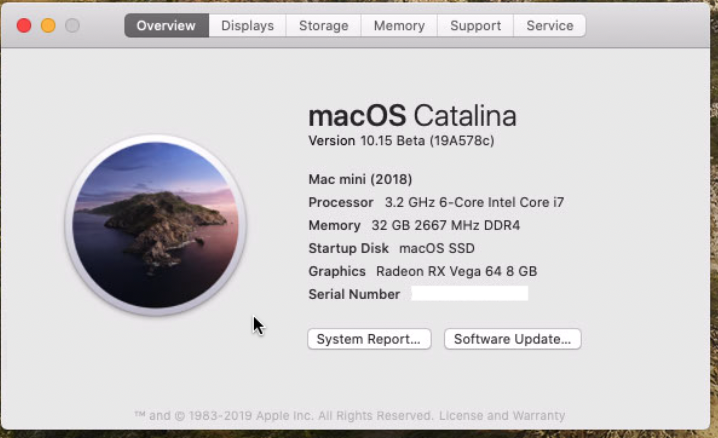The height and width of the screenshot is (438, 718).
Task: Go to the Support tab
Action: (x=475, y=26)
